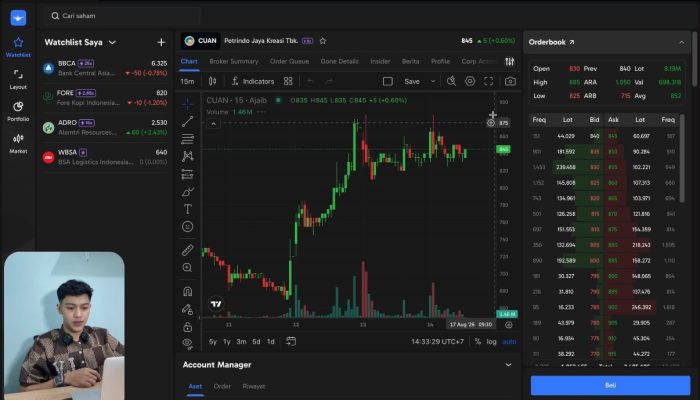The height and width of the screenshot is (400, 700).
Task: Open the Market sidebar icon
Action: pyautogui.click(x=18, y=138)
